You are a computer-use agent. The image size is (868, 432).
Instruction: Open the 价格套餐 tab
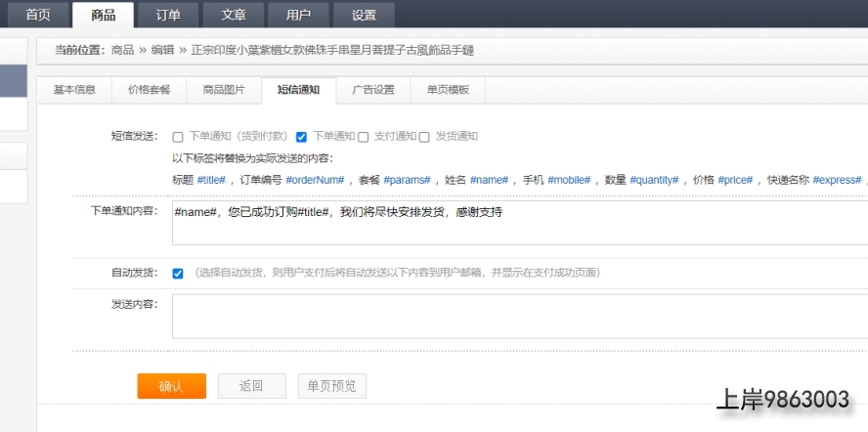coord(149,90)
